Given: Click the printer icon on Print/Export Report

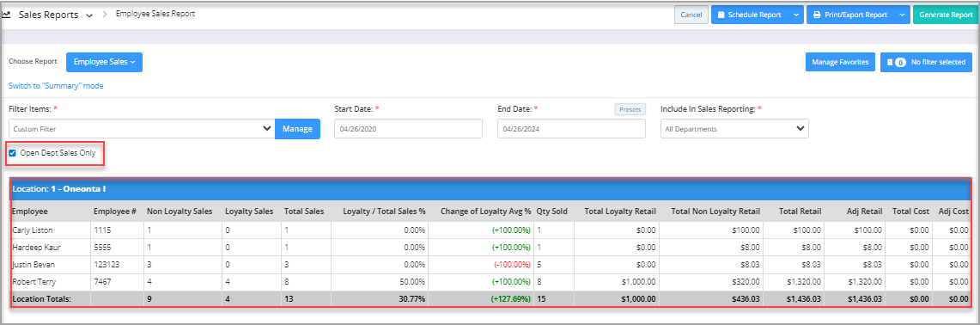Looking at the screenshot, I should coord(816,15).
